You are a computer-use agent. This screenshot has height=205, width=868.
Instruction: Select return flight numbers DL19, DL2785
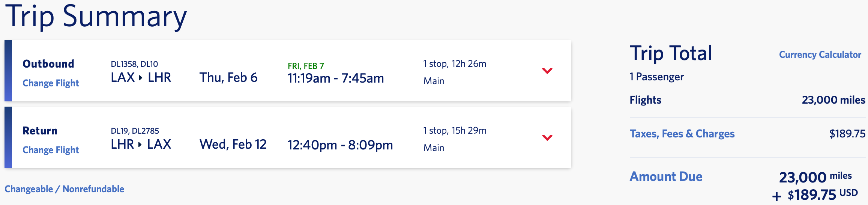135,131
